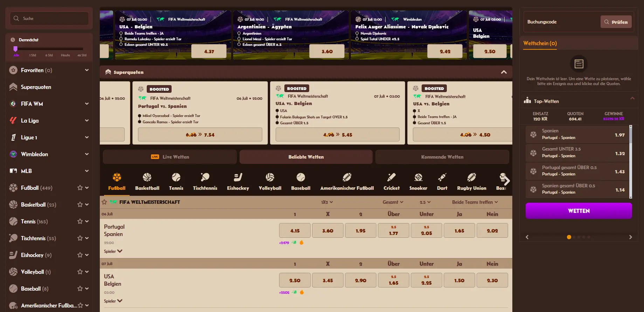Collapse the Superquoten section
The width and height of the screenshot is (644, 312).
coord(504,72)
